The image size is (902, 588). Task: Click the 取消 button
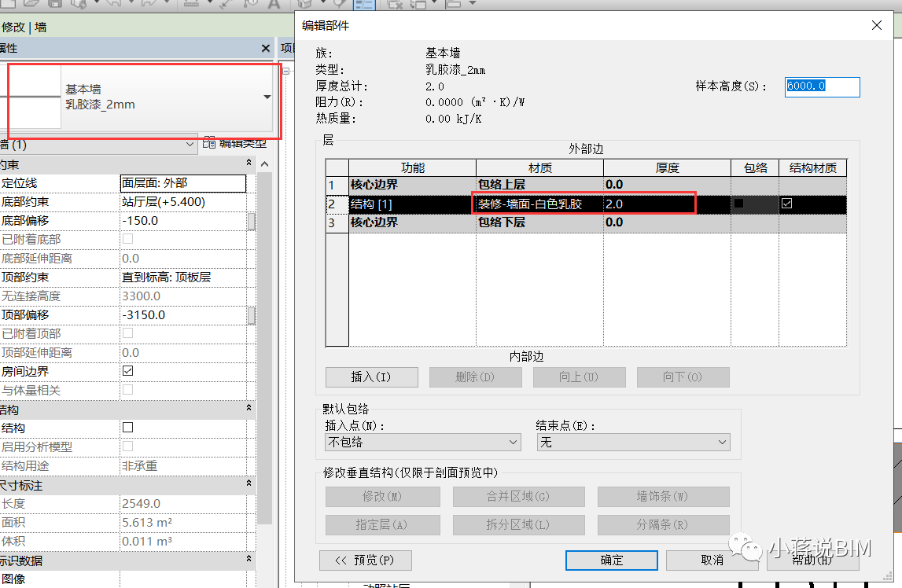[x=712, y=560]
